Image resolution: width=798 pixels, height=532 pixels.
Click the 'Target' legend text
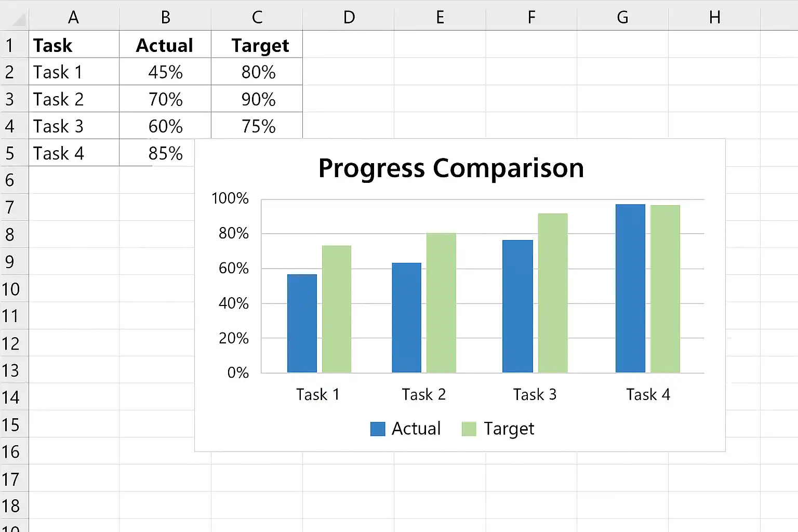point(509,429)
